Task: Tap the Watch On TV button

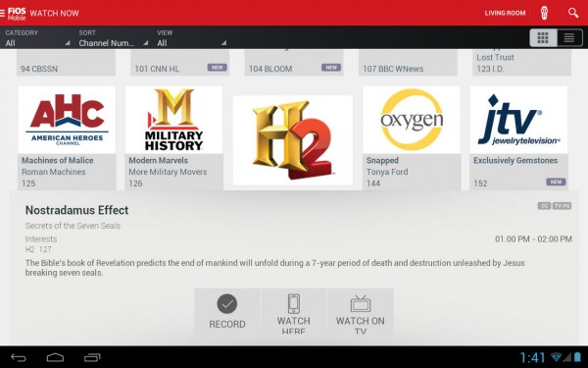Action: [361, 312]
